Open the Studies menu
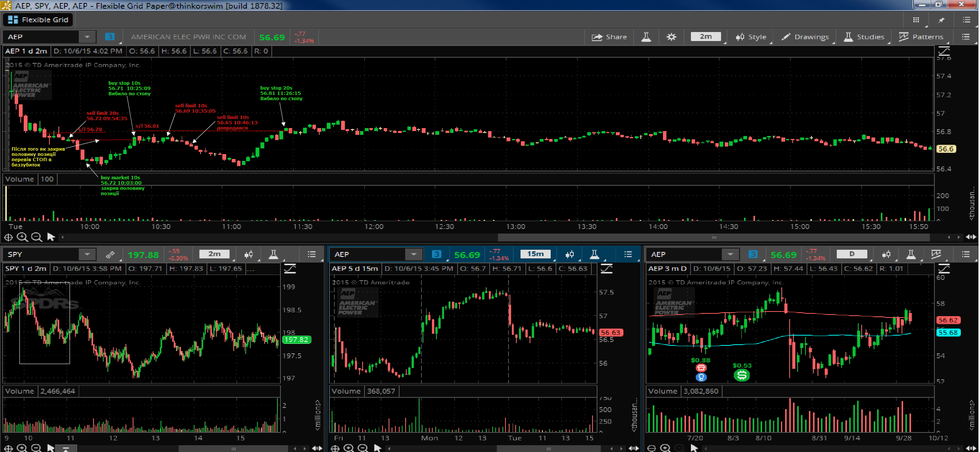 [864, 37]
